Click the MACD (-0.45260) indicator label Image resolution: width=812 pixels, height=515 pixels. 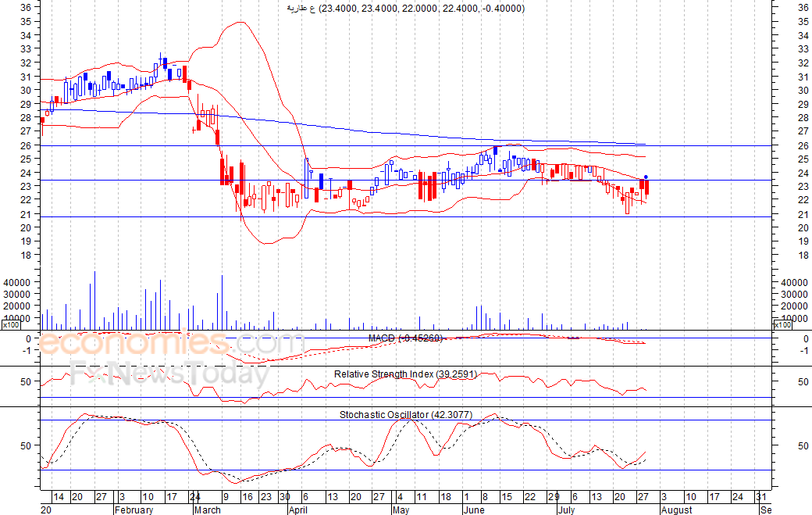click(405, 338)
